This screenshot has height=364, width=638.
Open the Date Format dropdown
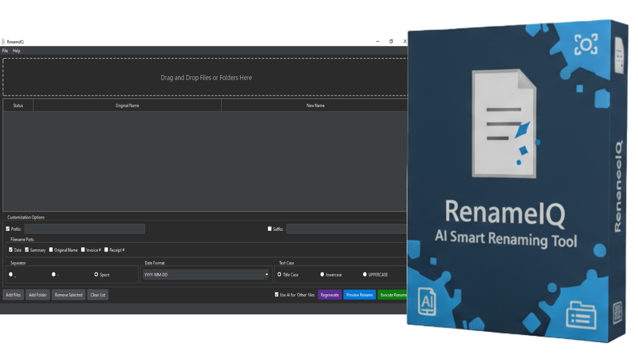tap(266, 274)
